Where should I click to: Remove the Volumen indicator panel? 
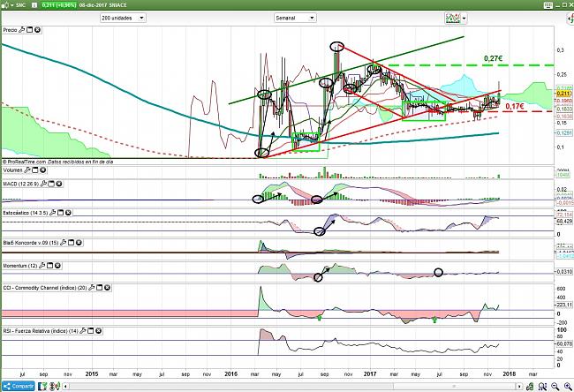pos(43,170)
